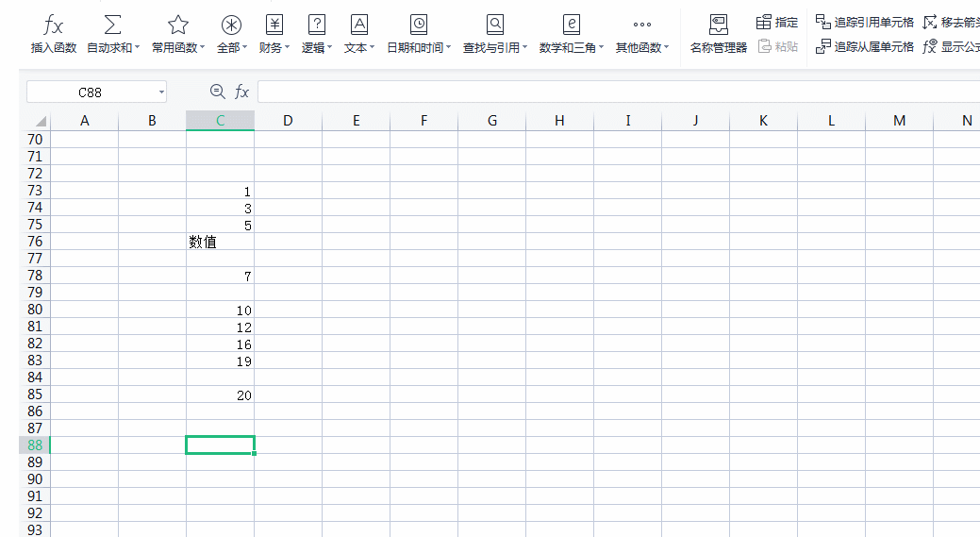Select column G header
The height and width of the screenshot is (537, 980).
[491, 121]
